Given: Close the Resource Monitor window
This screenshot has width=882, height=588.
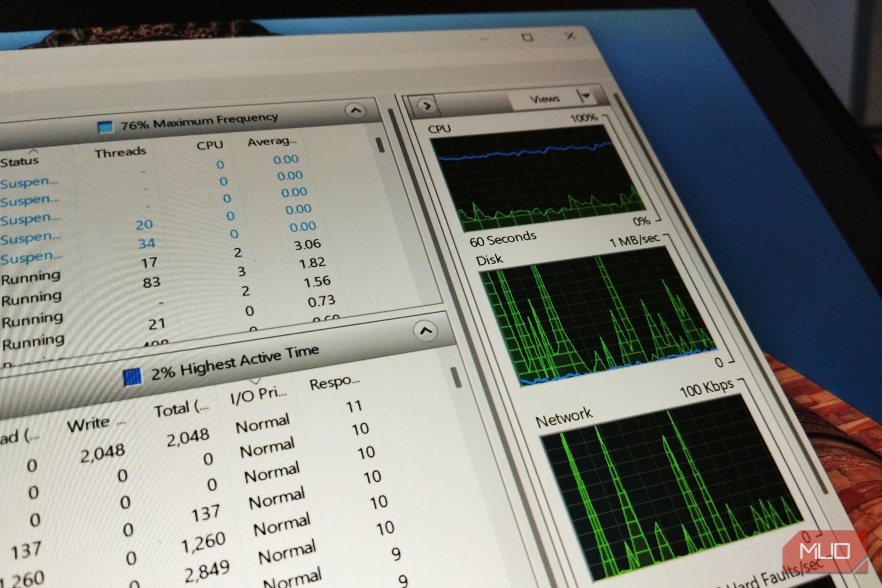Looking at the screenshot, I should (570, 36).
